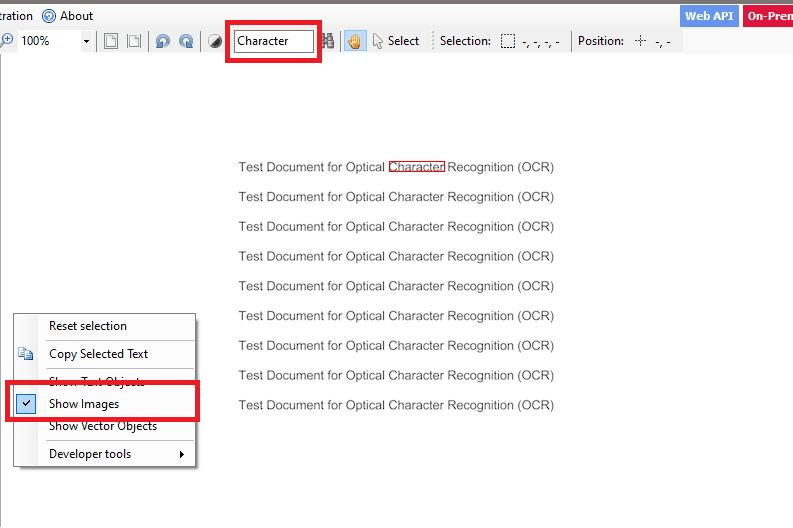Open the 100% zoom level dropdown
Image resolution: width=793 pixels, height=528 pixels.
(x=86, y=41)
